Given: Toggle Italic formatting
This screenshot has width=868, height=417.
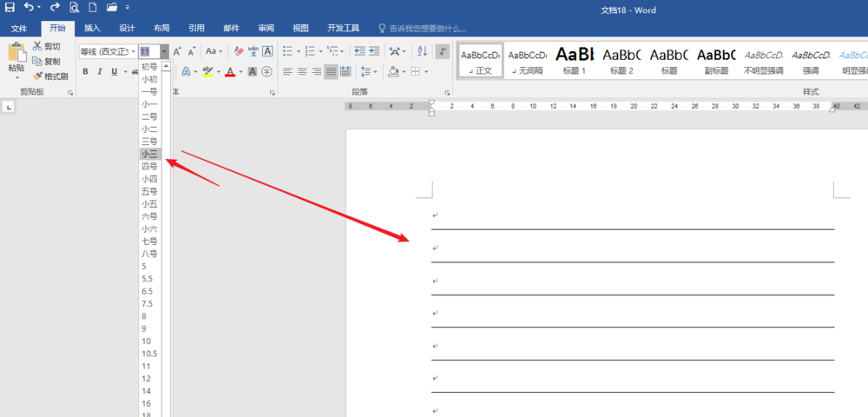Looking at the screenshot, I should click(x=100, y=71).
